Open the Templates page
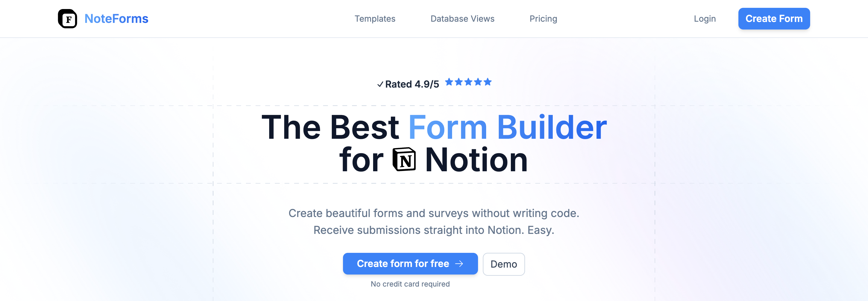The height and width of the screenshot is (301, 868). [x=375, y=19]
